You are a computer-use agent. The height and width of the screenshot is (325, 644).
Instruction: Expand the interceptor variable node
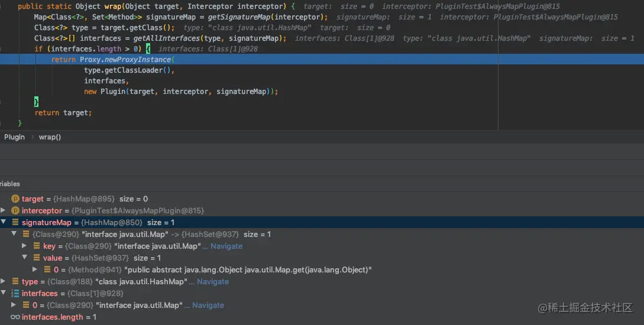(x=4, y=210)
